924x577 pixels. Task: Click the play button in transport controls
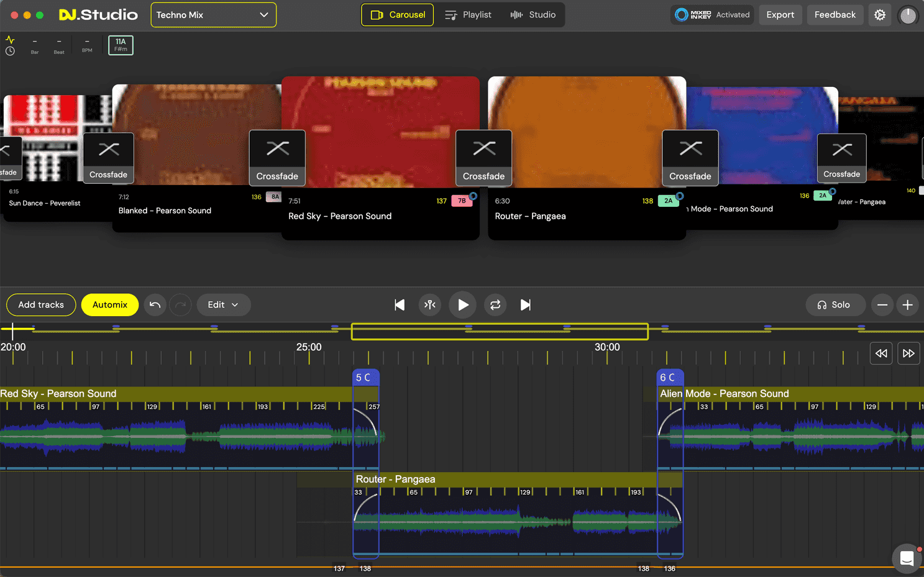point(463,305)
